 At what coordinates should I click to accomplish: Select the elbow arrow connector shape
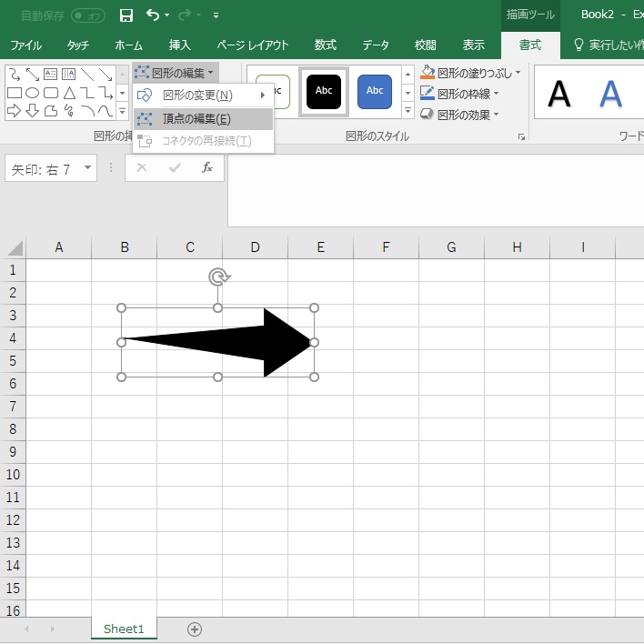106,93
